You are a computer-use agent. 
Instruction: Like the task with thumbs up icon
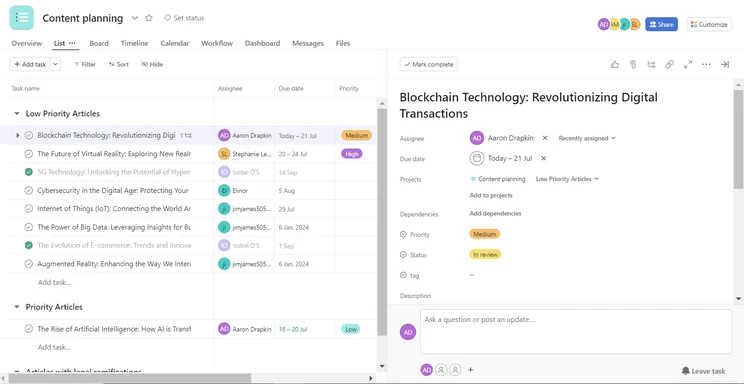point(615,64)
